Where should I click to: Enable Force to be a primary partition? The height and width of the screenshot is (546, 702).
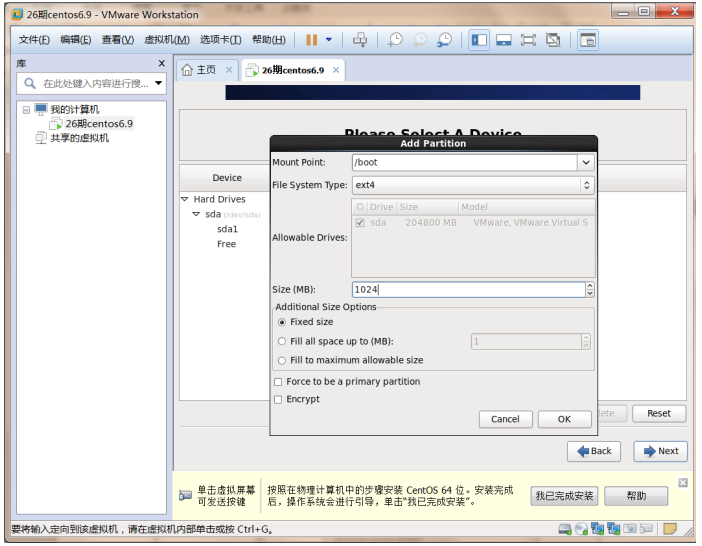click(278, 382)
